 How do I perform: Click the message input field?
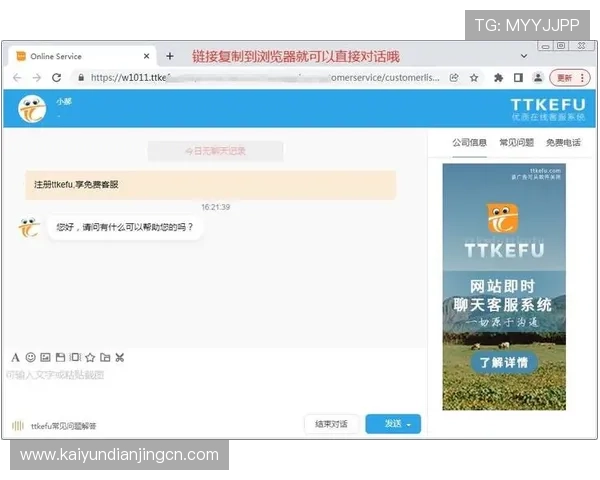point(214,387)
